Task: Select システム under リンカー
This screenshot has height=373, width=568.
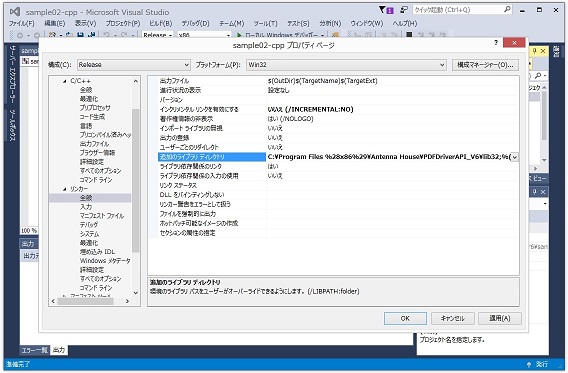Action: coord(89,234)
